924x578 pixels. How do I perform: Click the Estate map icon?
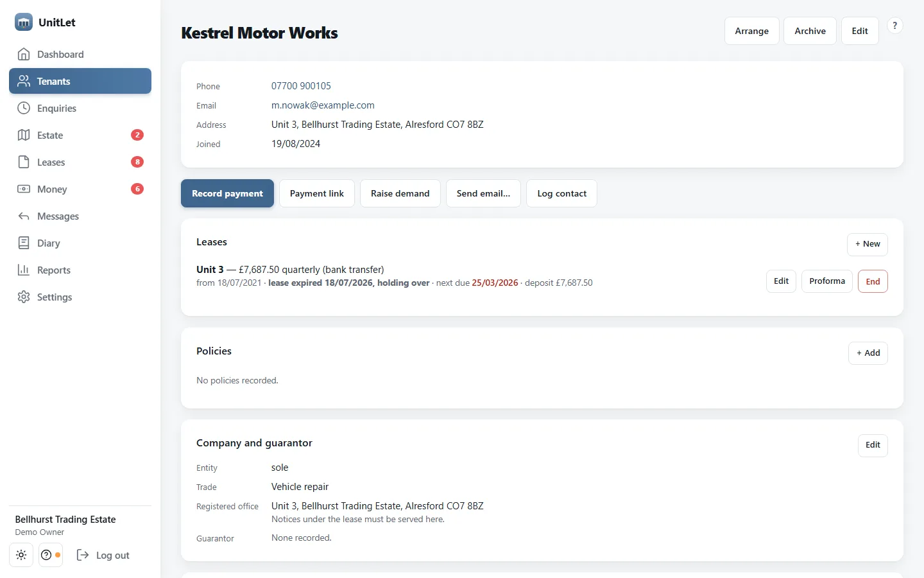tap(24, 135)
